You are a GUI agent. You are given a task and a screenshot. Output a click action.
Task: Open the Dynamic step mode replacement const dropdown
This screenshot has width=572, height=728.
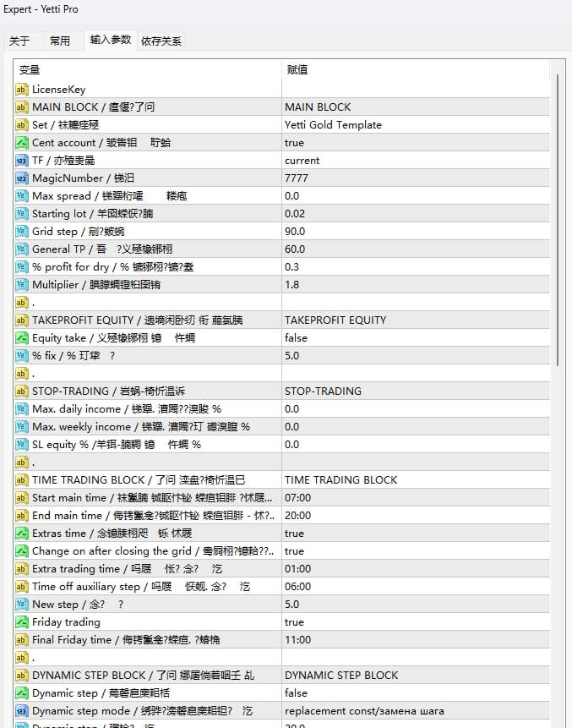tap(416, 711)
